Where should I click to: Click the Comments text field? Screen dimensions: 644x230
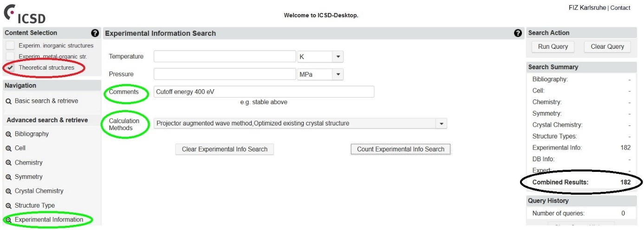(x=264, y=92)
